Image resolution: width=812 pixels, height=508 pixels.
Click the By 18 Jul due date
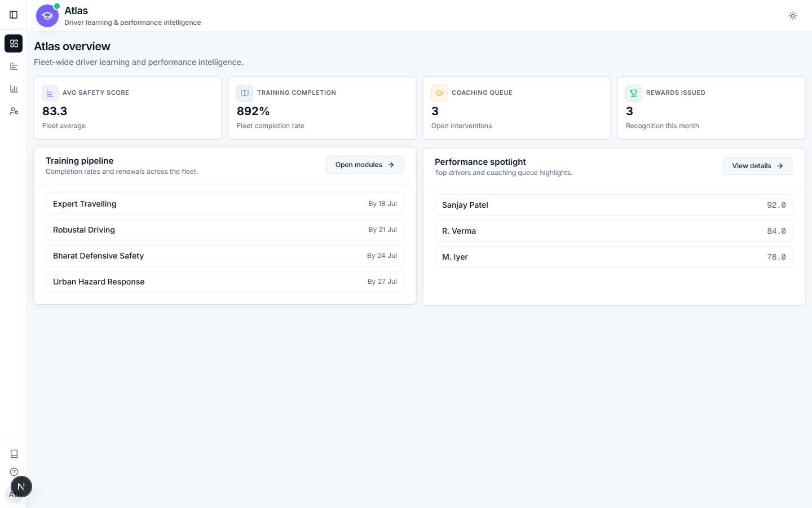coord(382,204)
